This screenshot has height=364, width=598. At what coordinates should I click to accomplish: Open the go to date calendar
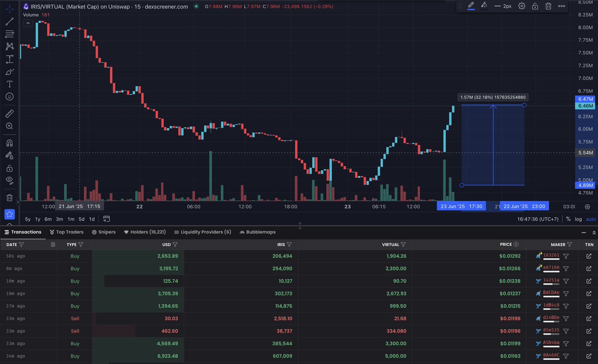point(106,219)
